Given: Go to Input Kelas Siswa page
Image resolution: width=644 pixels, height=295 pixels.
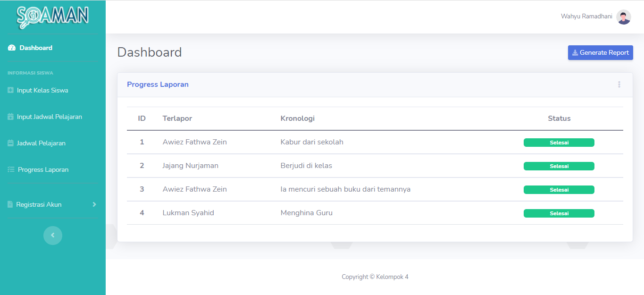Looking at the screenshot, I should tap(42, 90).
